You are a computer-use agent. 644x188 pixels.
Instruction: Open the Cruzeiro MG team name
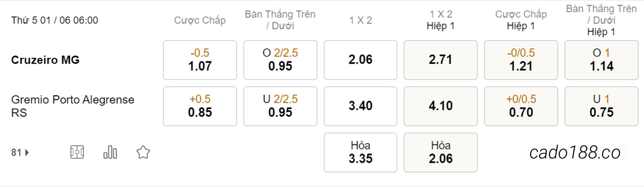click(45, 60)
